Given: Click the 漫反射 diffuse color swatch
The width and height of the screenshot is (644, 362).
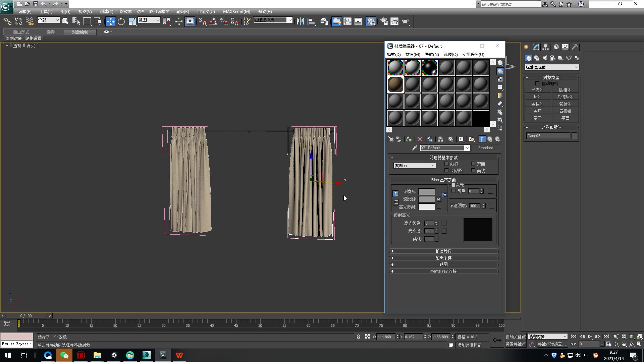Looking at the screenshot, I should tap(427, 199).
